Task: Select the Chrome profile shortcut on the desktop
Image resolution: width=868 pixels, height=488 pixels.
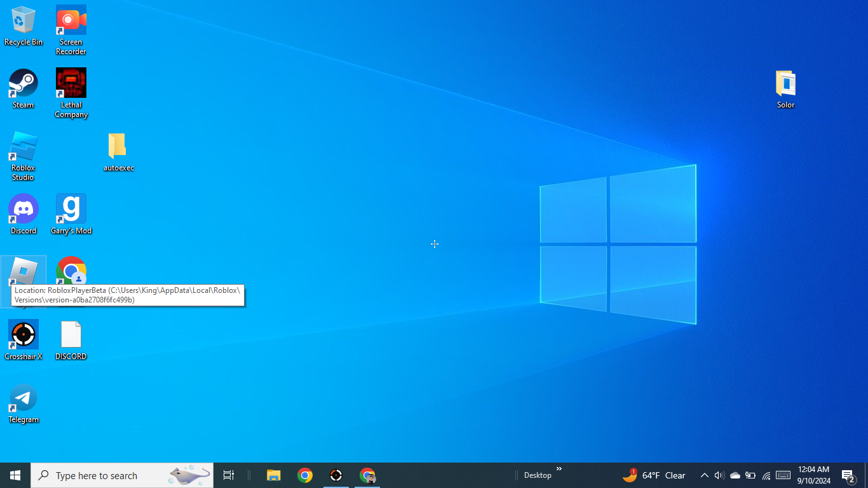Action: coord(71,272)
